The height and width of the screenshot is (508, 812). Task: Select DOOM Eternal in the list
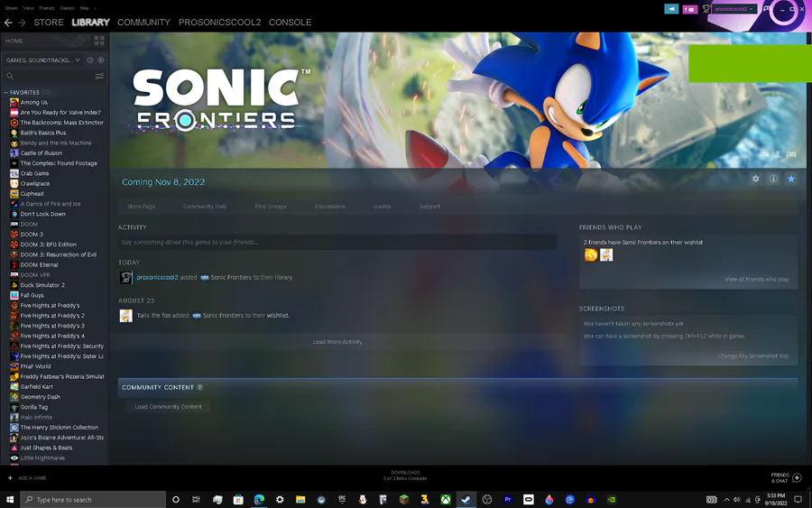tap(39, 264)
